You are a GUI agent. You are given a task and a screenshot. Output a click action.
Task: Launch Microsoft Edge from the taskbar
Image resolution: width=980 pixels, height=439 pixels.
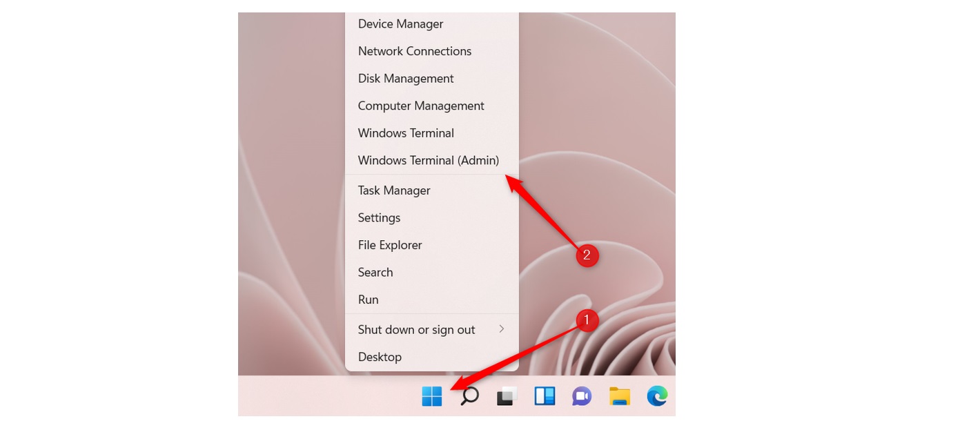tap(657, 396)
